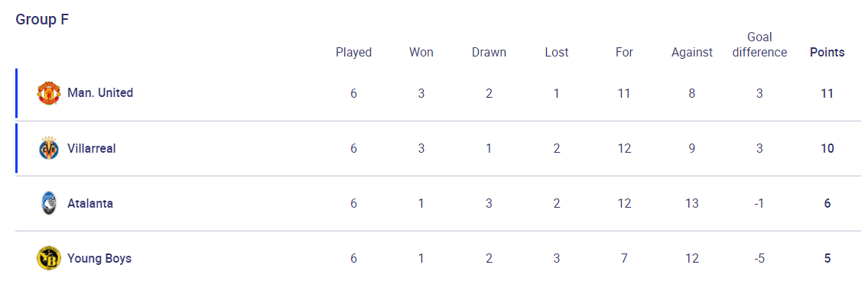The image size is (868, 297).
Task: Select Atalanta's goal difference value -1
Action: [759, 204]
